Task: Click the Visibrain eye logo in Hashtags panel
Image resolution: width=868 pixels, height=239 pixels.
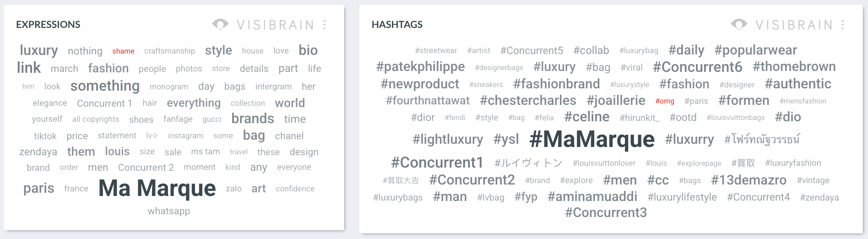Action: point(739,24)
